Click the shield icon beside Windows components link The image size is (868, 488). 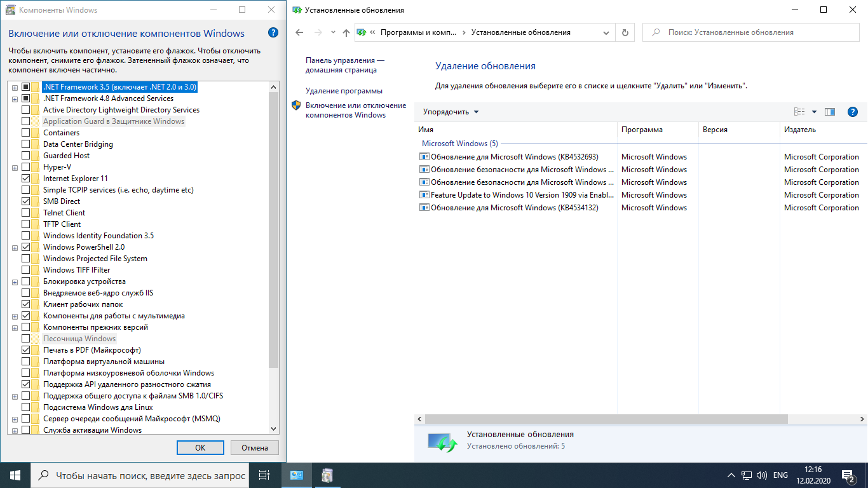click(296, 105)
